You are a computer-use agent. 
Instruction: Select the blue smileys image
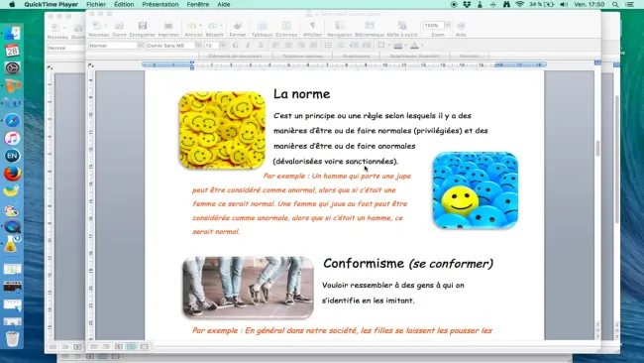pyautogui.click(x=476, y=190)
